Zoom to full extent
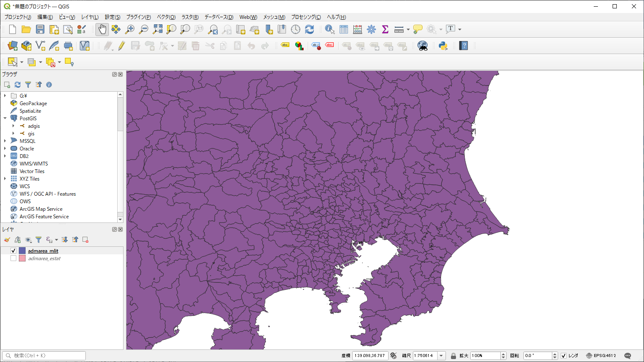This screenshot has height=362, width=644. (x=157, y=29)
